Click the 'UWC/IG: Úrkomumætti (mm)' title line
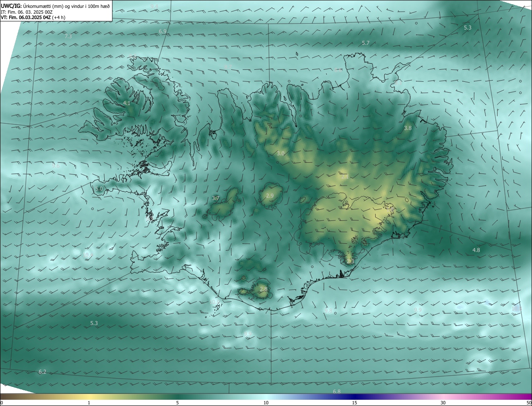Screen dimensions: 532x406 [55, 6]
